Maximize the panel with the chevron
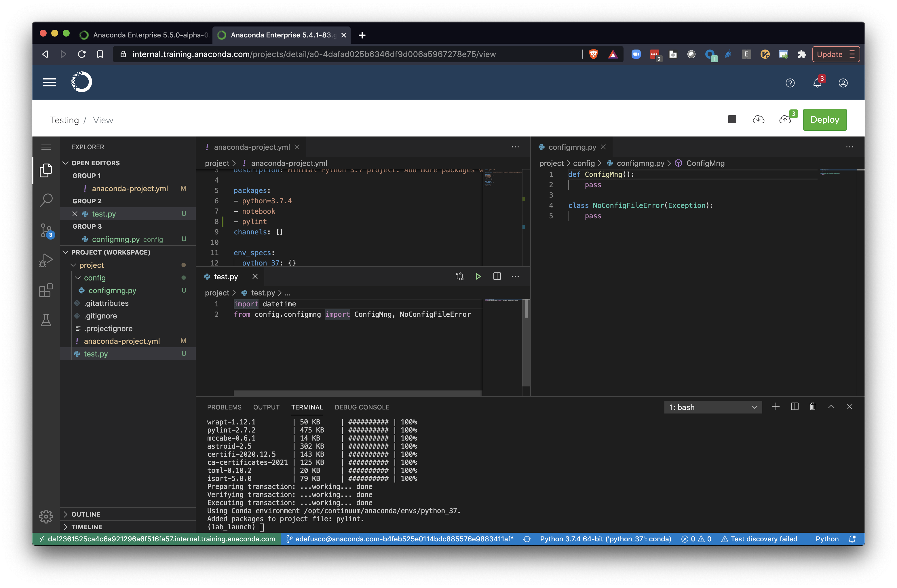897x588 pixels. pos(831,407)
